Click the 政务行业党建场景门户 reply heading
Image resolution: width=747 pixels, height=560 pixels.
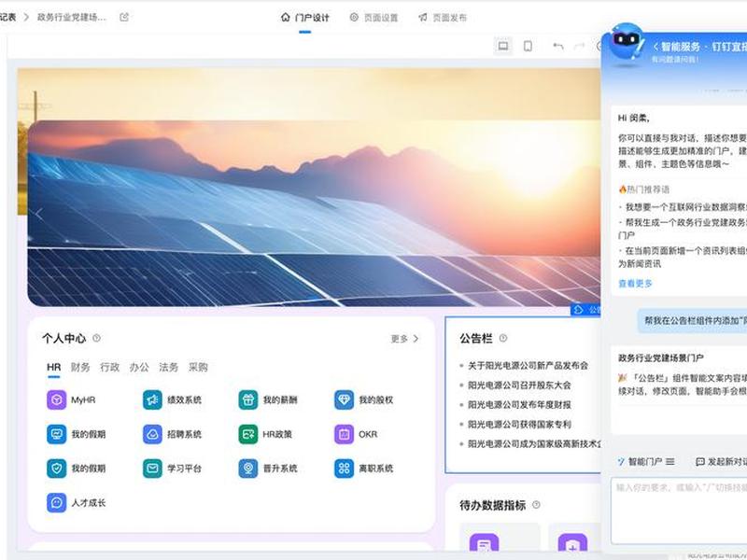click(660, 357)
